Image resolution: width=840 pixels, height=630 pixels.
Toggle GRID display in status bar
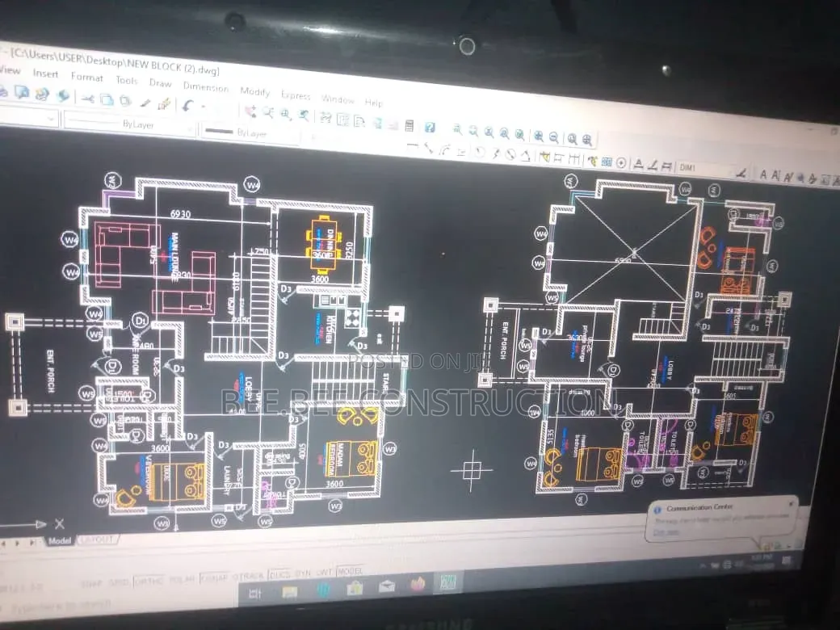[x=118, y=582]
